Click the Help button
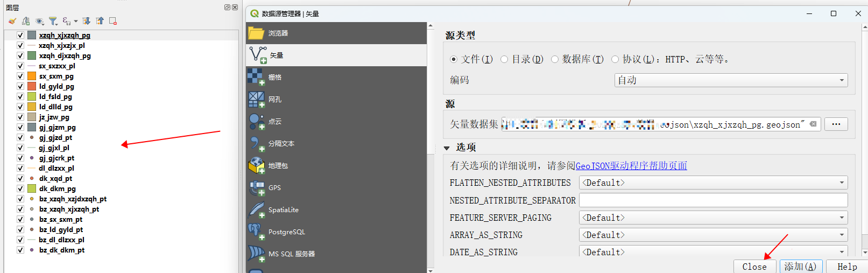 pos(847,267)
